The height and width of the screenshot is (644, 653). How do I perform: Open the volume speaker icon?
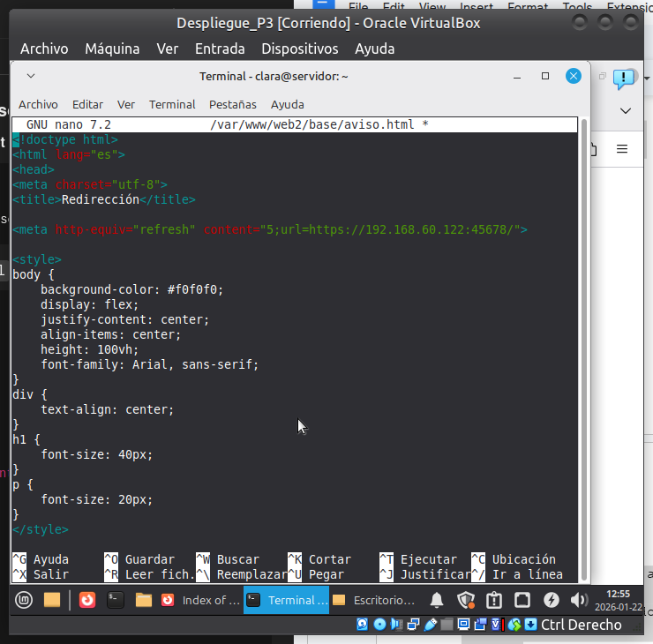pyautogui.click(x=579, y=601)
